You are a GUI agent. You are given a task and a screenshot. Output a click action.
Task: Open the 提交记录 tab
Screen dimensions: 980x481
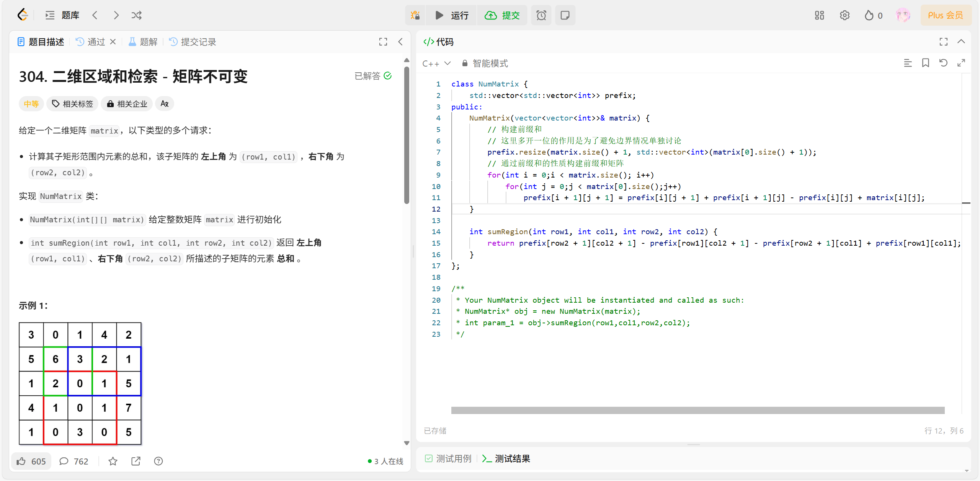click(193, 42)
